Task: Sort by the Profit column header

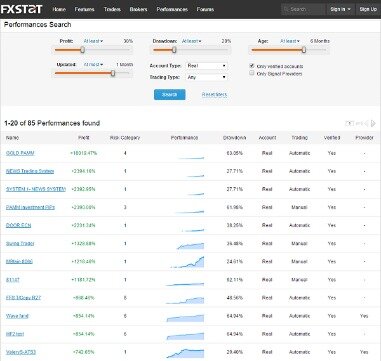Action: [x=84, y=138]
